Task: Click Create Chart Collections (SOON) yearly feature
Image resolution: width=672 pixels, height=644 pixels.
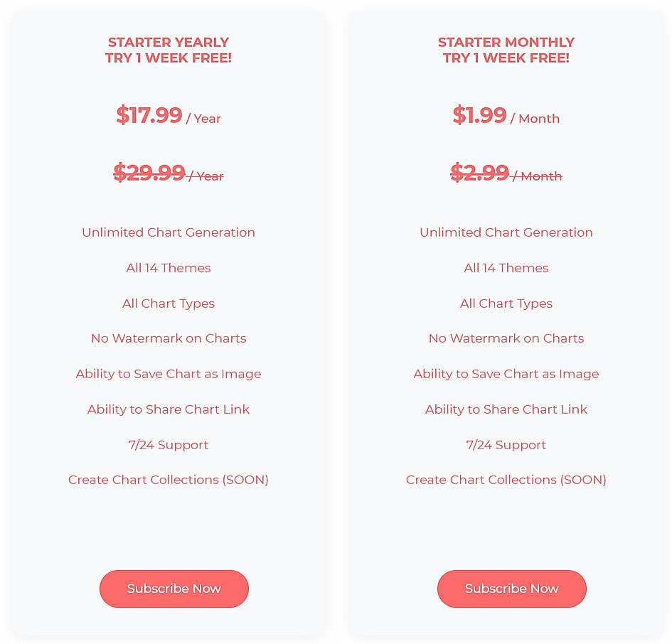Action: [168, 480]
